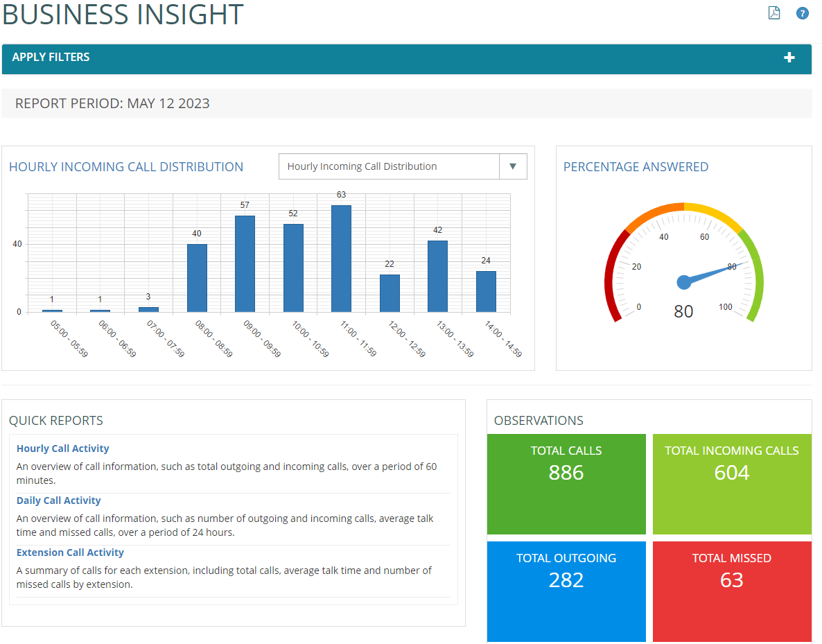The image size is (822, 644).
Task: Select the Total Incoming Calls tile
Action: [732, 484]
